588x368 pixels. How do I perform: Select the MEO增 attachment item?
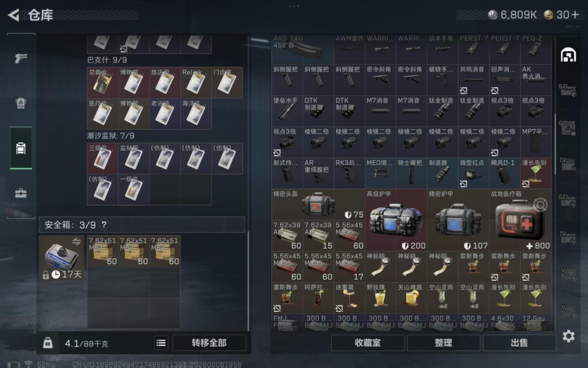pos(380,173)
